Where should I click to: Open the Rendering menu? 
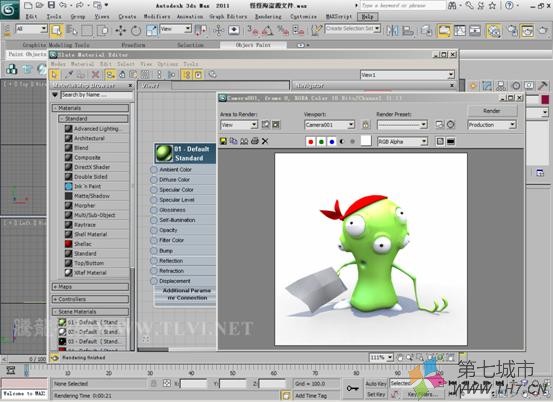click(268, 17)
